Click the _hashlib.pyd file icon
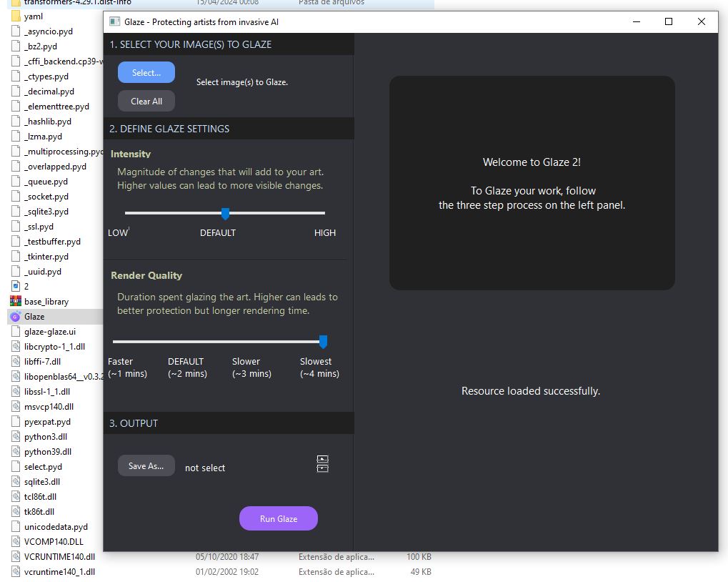This screenshot has height=582, width=728. coord(15,122)
